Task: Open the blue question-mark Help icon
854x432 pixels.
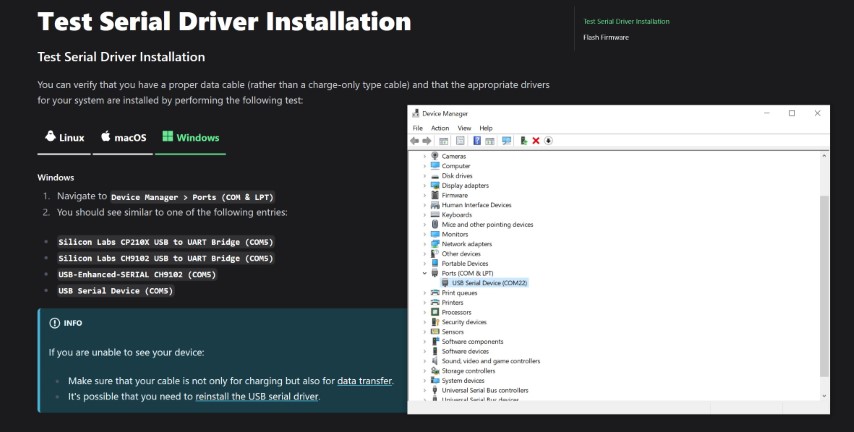Action: tap(477, 141)
